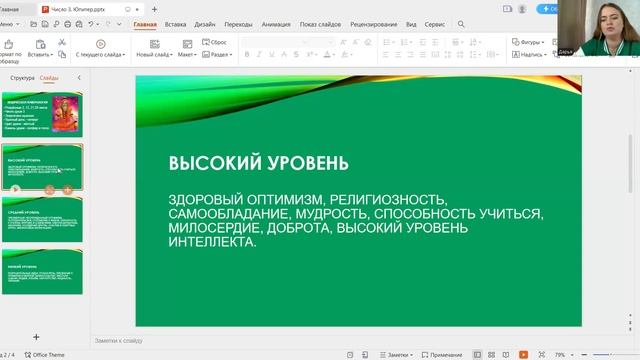
Task: Start slideshow from current slide play icon
Action: (100, 44)
